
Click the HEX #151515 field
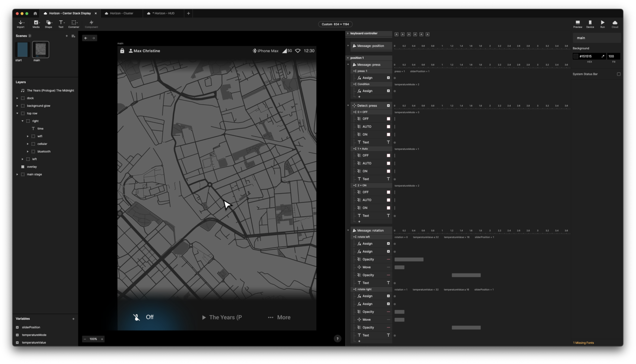[590, 56]
